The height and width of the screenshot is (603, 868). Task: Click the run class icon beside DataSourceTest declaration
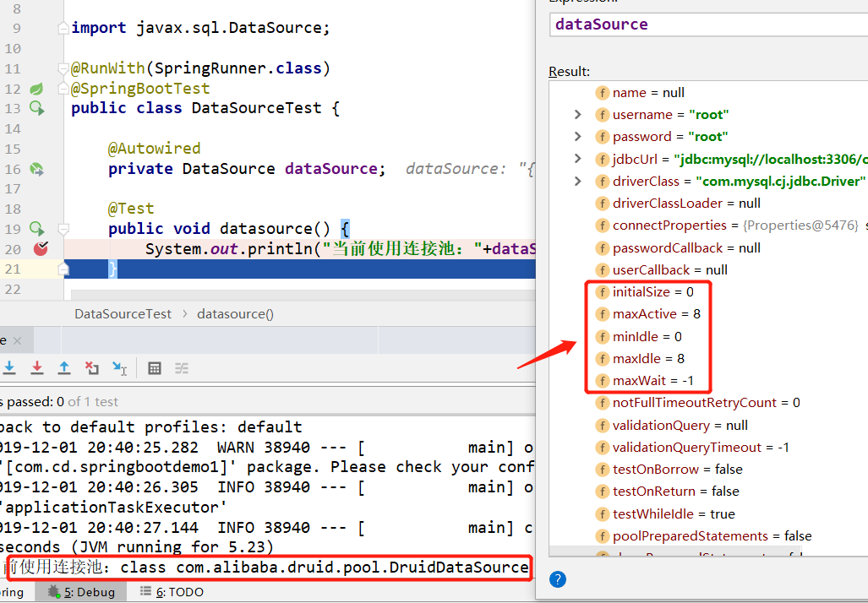36,108
